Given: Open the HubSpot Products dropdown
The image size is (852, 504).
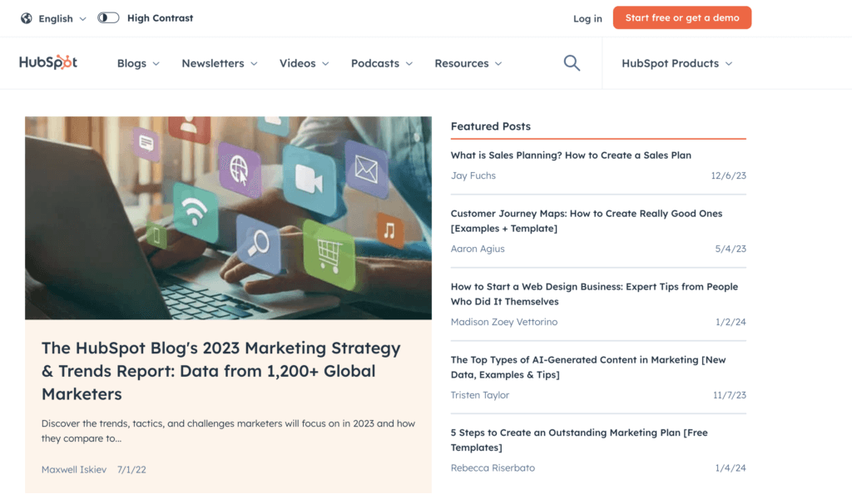Looking at the screenshot, I should click(676, 62).
